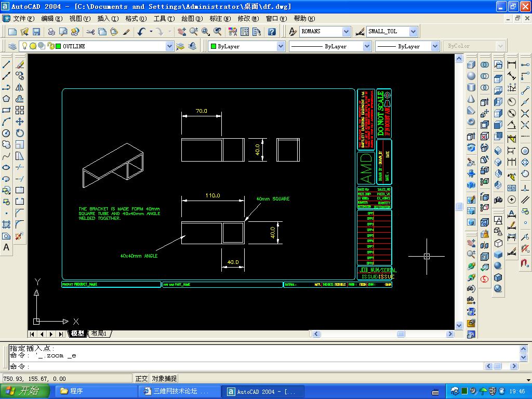Switch to the 布局1 layout tab
Image resolution: width=532 pixels, height=399 pixels.
[x=99, y=334]
